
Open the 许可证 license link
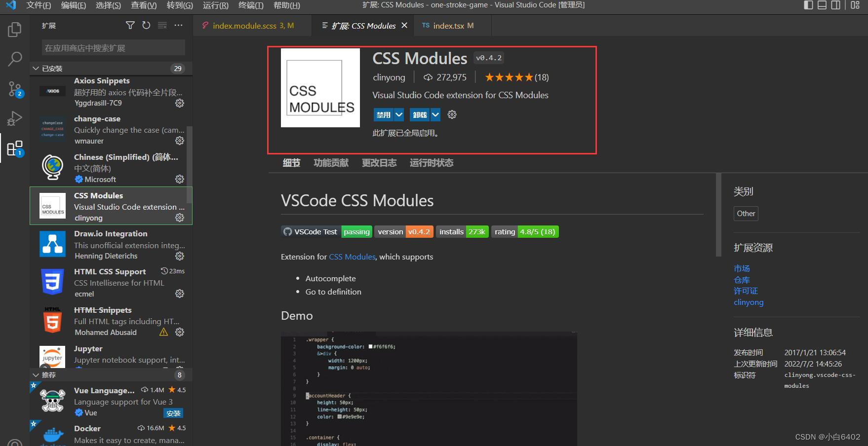746,291
